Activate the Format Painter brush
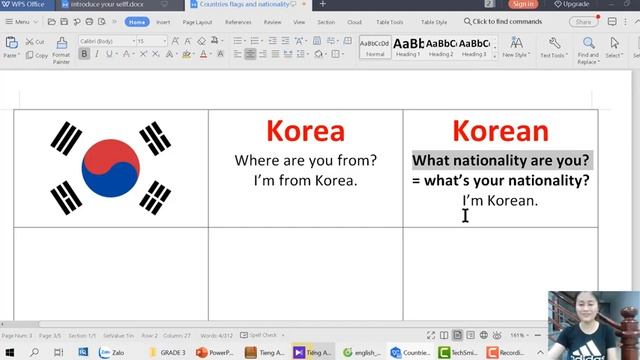Image resolution: width=640 pixels, height=360 pixels. [x=62, y=42]
